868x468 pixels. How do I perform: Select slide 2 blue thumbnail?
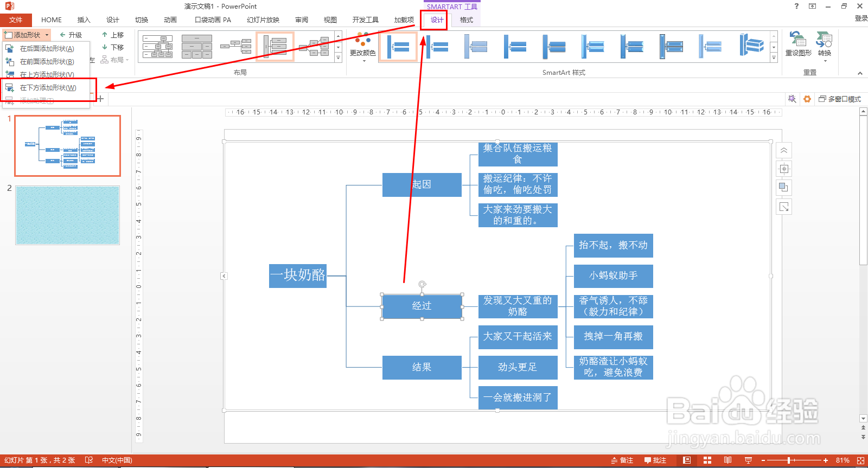67,215
